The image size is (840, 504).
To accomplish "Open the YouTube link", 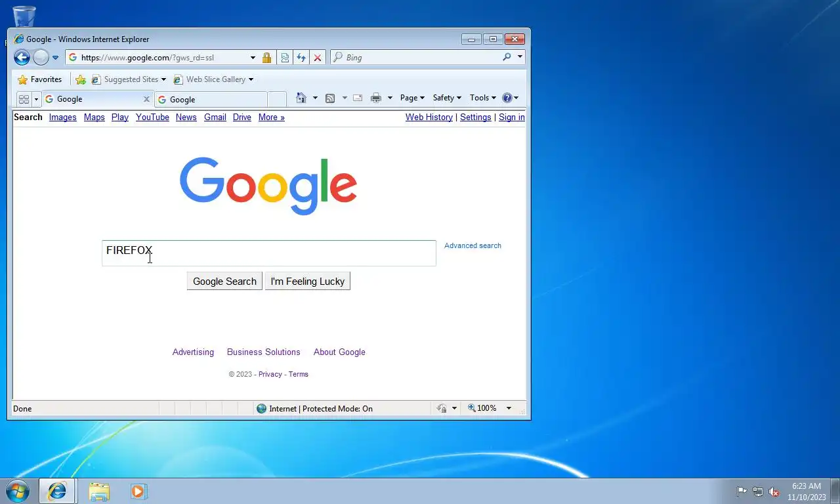I will pyautogui.click(x=152, y=117).
